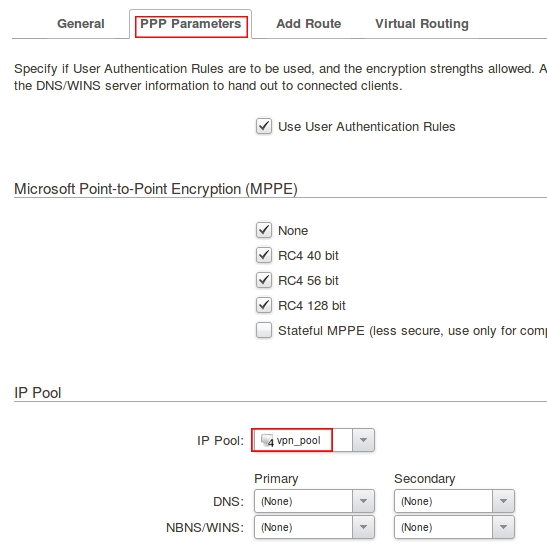This screenshot has height=547, width=547.
Task: Click the Use User Authentication Rules label
Action: click(367, 127)
